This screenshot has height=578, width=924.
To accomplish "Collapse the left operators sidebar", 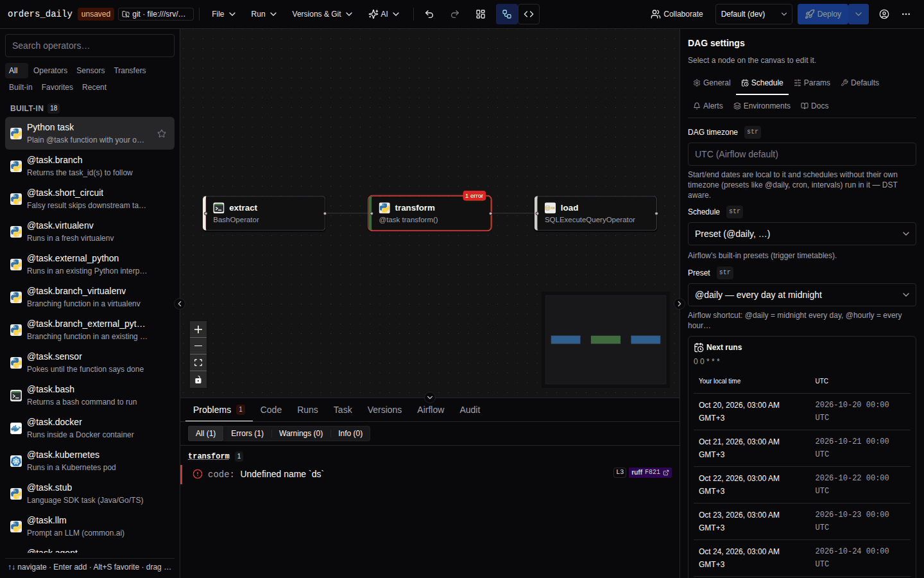I will coord(180,304).
